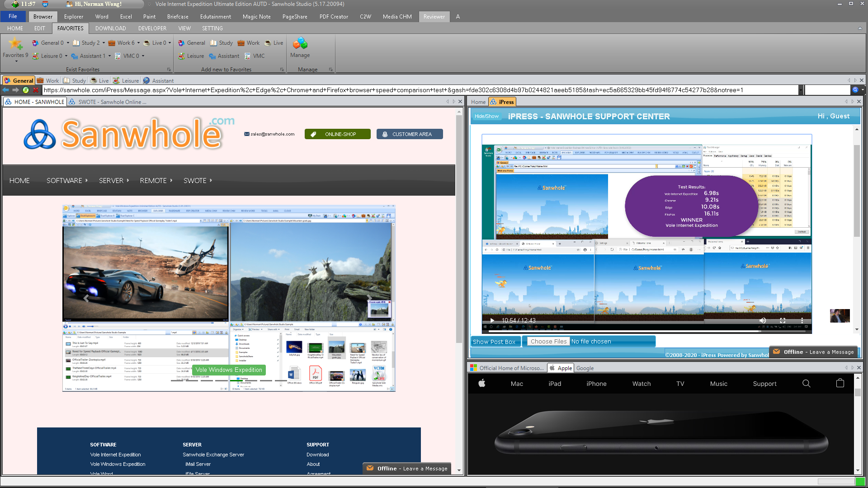Go forward with the browser forward arrow
Screen dimensions: 868x488
pos(15,90)
